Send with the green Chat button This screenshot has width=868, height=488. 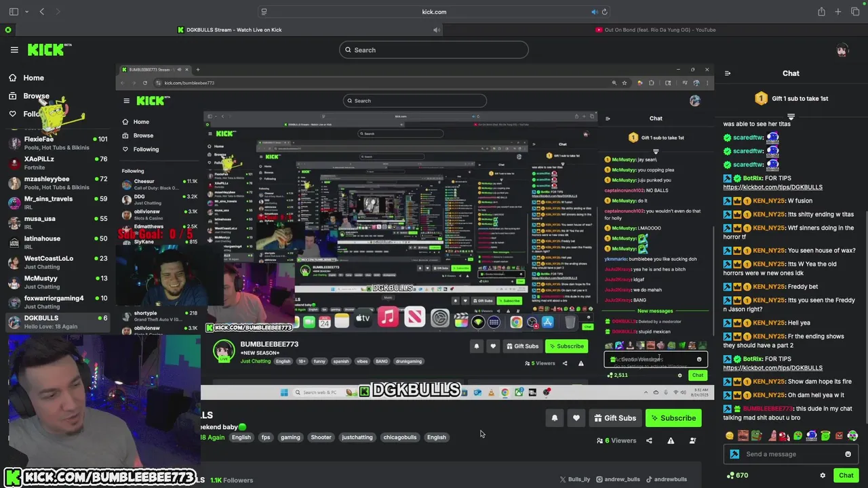click(x=846, y=476)
